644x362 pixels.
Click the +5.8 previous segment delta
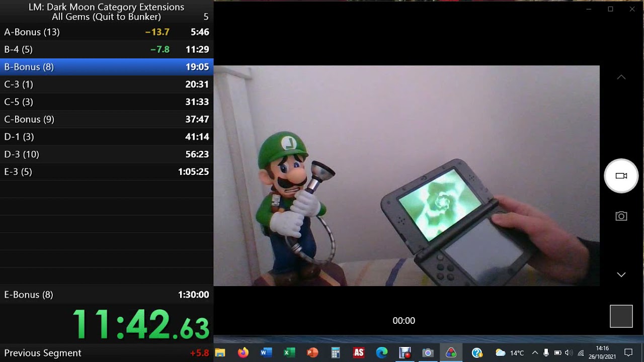pos(199,353)
